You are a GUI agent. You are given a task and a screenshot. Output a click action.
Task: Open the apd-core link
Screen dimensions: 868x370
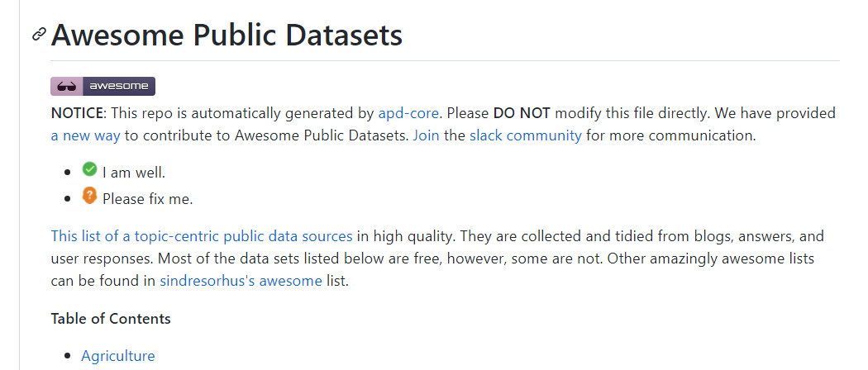pyautogui.click(x=408, y=113)
